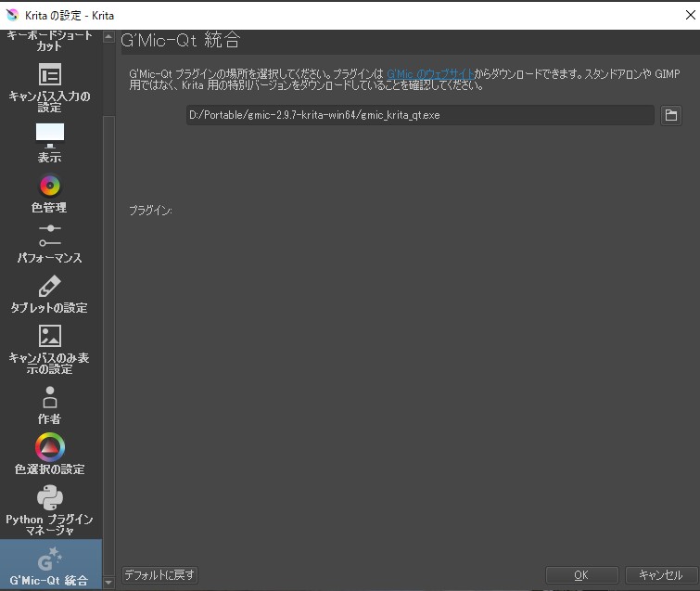Open the G'Mic website link

[x=430, y=73]
